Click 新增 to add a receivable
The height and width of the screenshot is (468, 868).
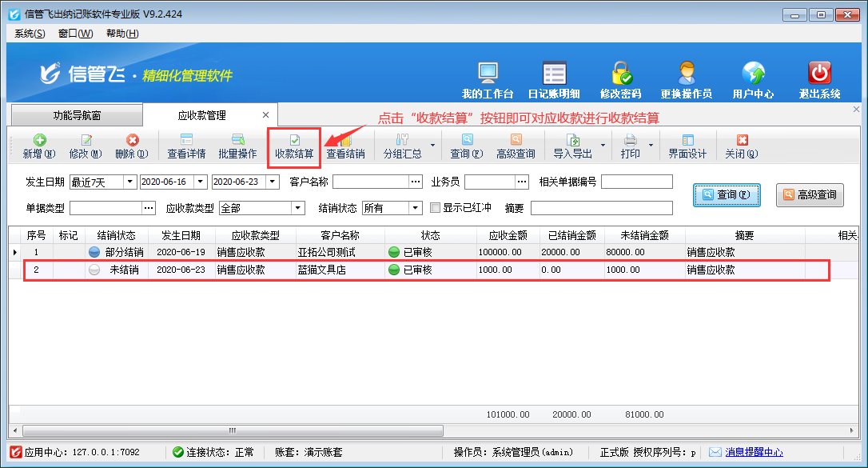point(38,146)
